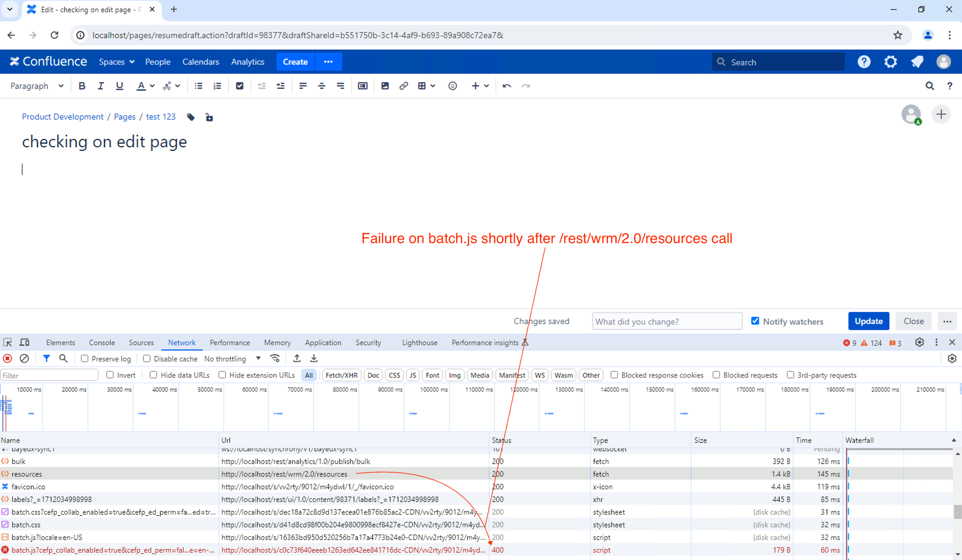The image size is (962, 560).
Task: Check Hide data URLs
Action: (x=154, y=375)
